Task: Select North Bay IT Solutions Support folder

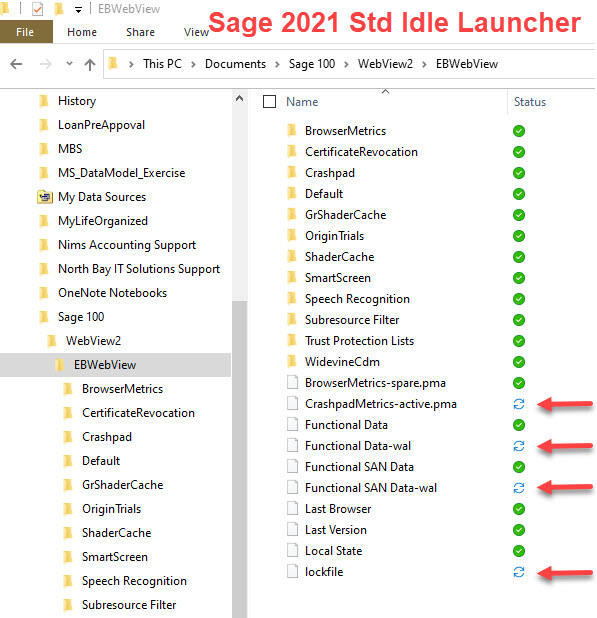Action: click(139, 269)
